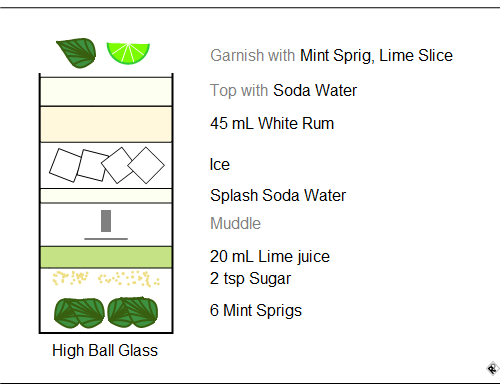Click the gray 'Muddle' instruction text
Viewport: 500px width, 390px height.
[235, 223]
